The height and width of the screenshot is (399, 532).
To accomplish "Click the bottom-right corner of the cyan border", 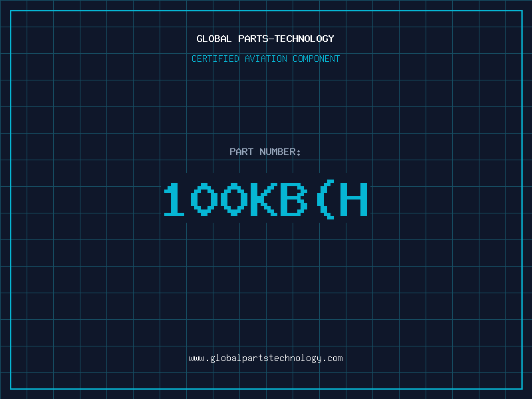I will 521,388.
